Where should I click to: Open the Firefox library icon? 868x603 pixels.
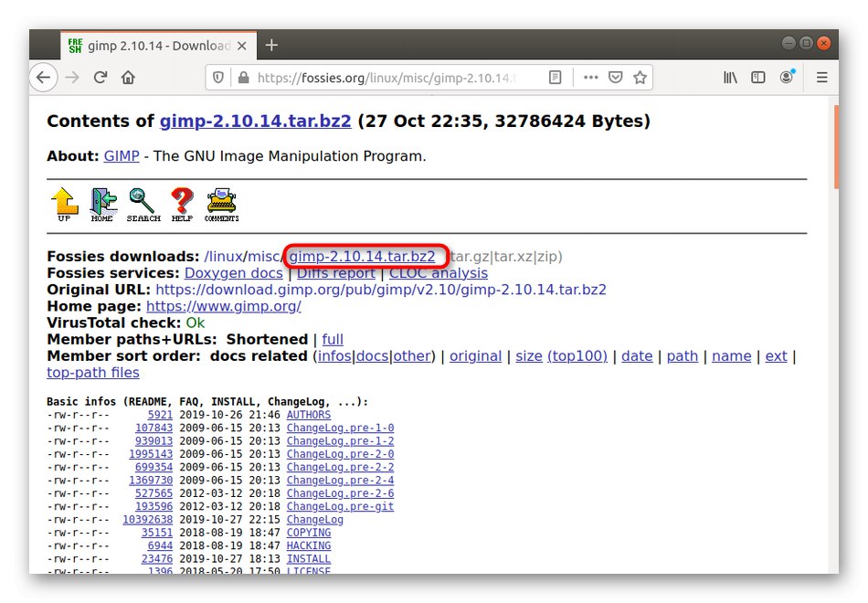tap(730, 78)
